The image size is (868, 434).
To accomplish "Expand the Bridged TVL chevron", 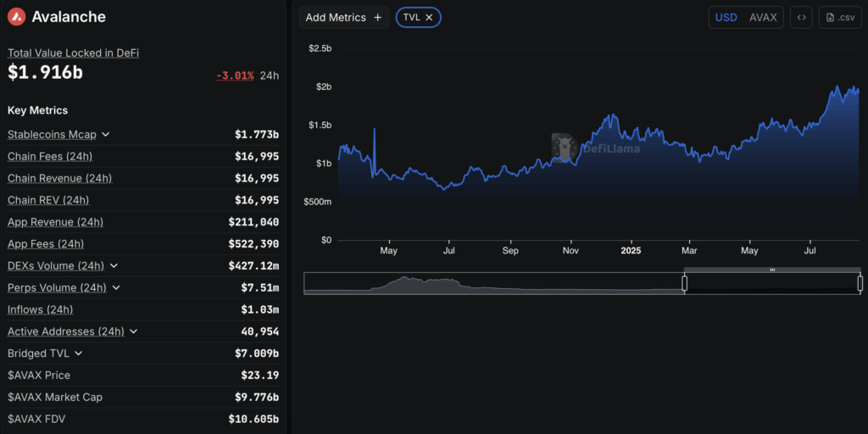I will click(x=79, y=353).
